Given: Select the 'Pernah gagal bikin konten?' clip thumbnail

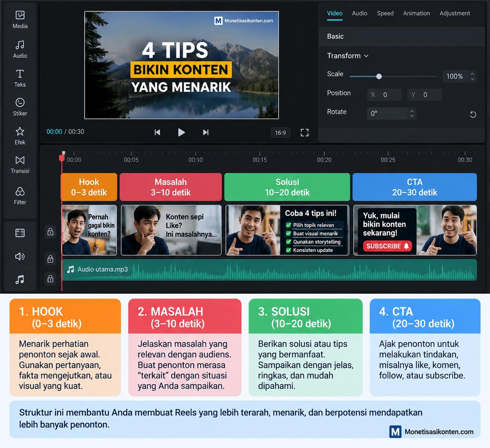Looking at the screenshot, I should pyautogui.click(x=89, y=230).
